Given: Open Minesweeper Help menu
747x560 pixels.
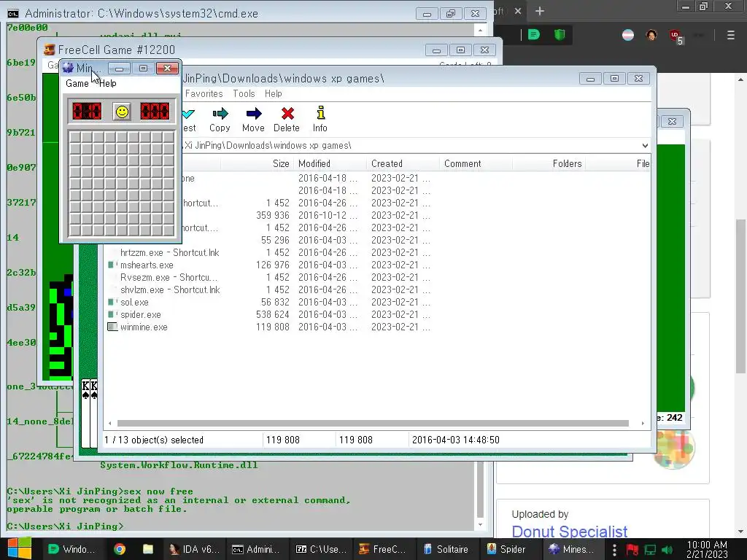Looking at the screenshot, I should coord(108,83).
